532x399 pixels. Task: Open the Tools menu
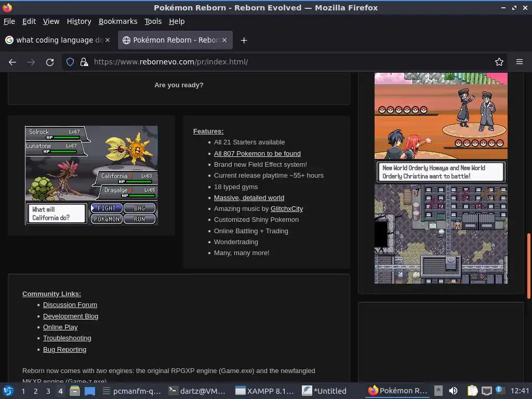[x=153, y=21]
